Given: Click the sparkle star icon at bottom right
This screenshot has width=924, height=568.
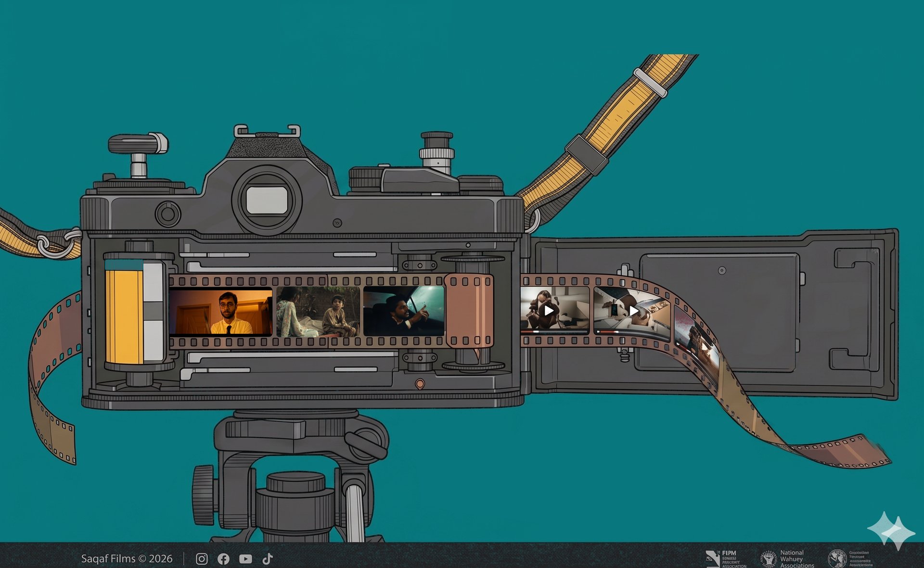Looking at the screenshot, I should pyautogui.click(x=891, y=530).
